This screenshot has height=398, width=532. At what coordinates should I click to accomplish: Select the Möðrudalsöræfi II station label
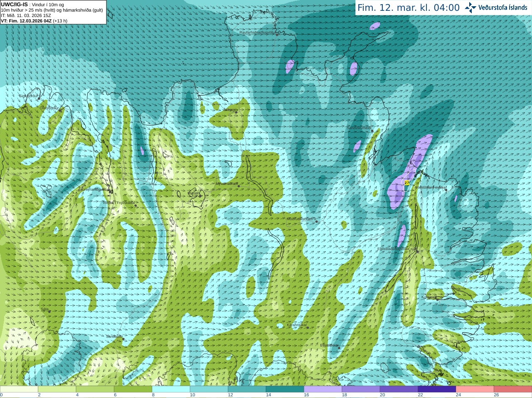(301, 219)
